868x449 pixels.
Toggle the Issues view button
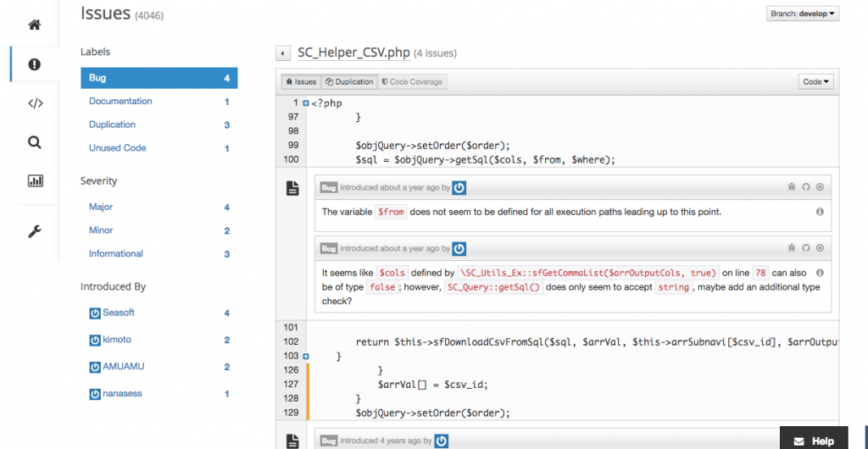tap(301, 82)
